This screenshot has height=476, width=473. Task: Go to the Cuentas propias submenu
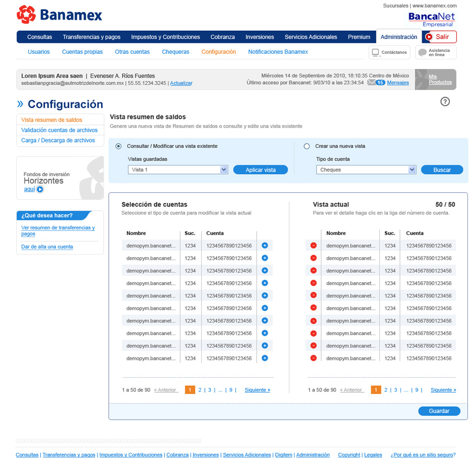click(83, 52)
